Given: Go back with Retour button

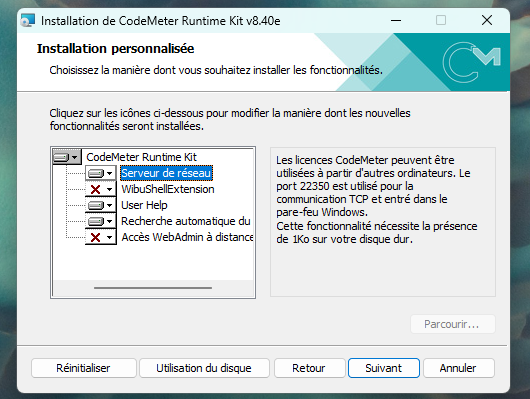Looking at the screenshot, I should [x=309, y=368].
